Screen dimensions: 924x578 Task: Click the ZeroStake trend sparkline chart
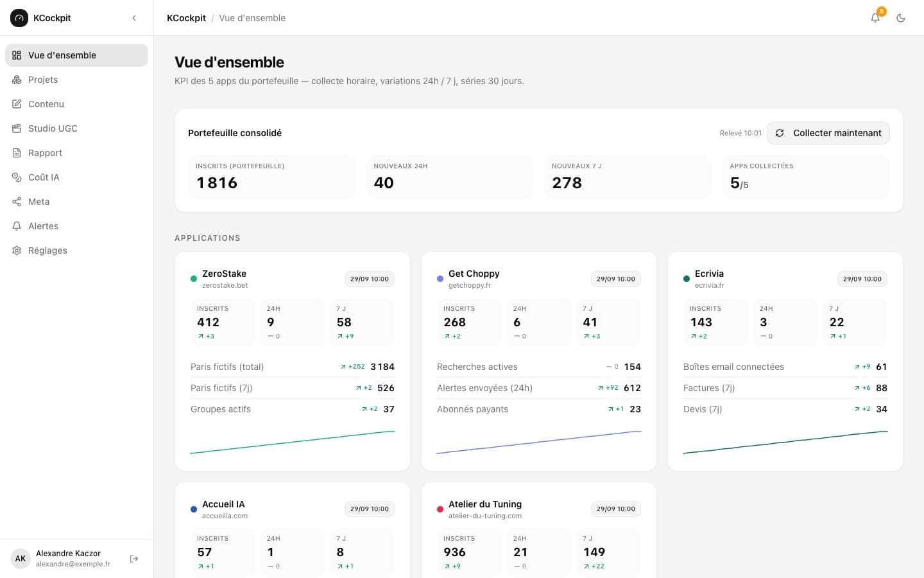pos(293,442)
